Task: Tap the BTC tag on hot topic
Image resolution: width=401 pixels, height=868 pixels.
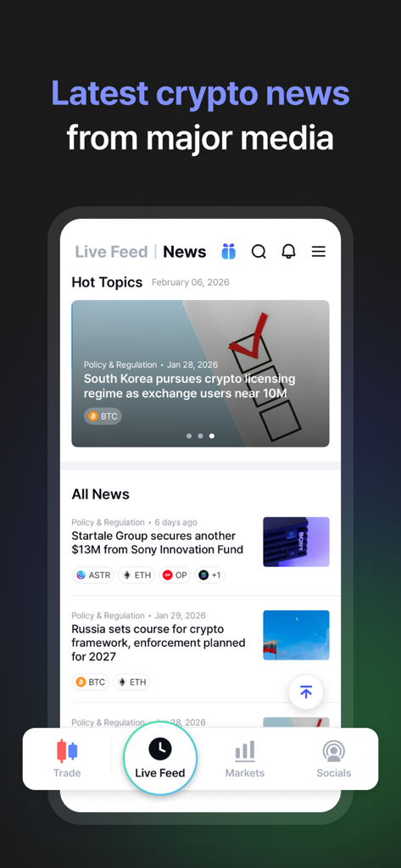Action: [103, 416]
